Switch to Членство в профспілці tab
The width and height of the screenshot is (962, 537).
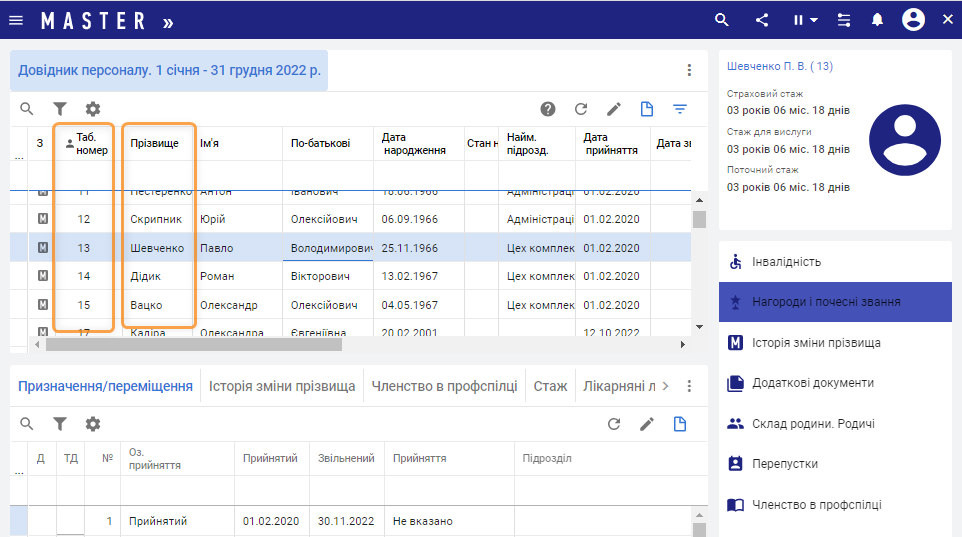(x=444, y=386)
